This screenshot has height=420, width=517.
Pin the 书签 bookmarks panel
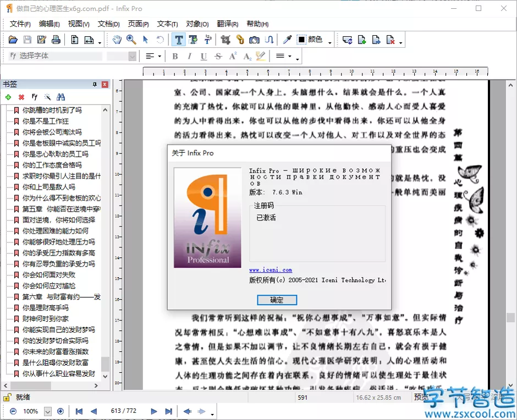point(95,85)
